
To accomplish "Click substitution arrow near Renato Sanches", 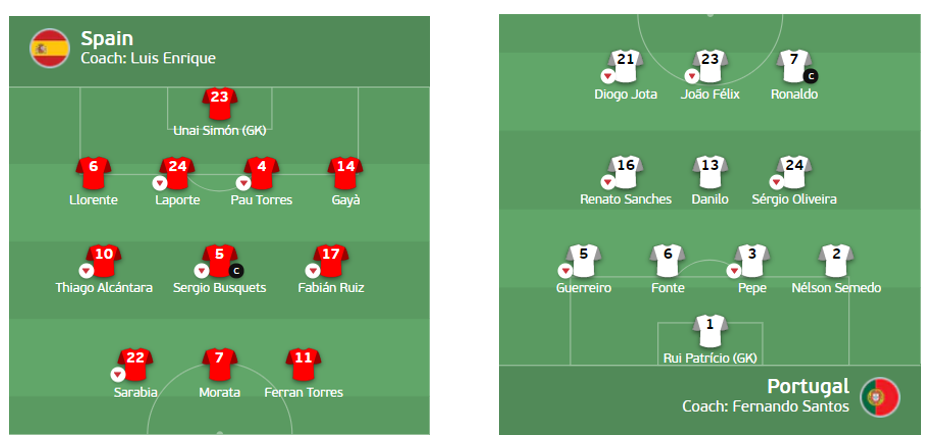I will click(606, 182).
